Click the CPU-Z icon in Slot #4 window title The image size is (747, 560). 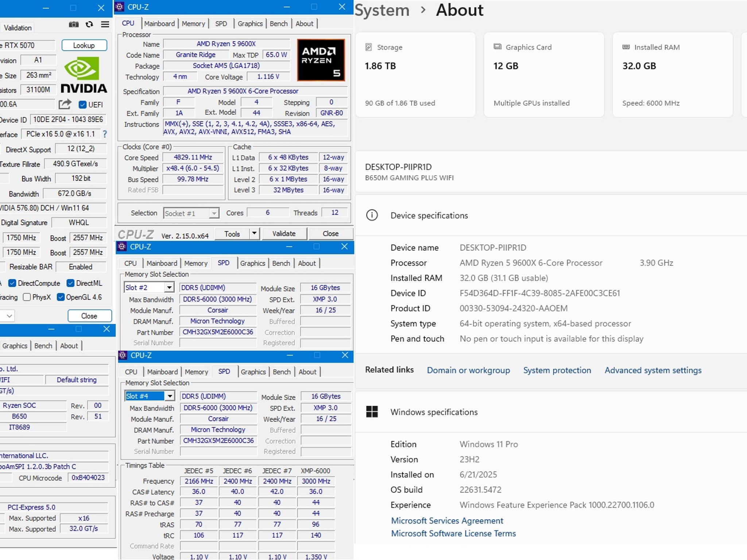pos(123,355)
